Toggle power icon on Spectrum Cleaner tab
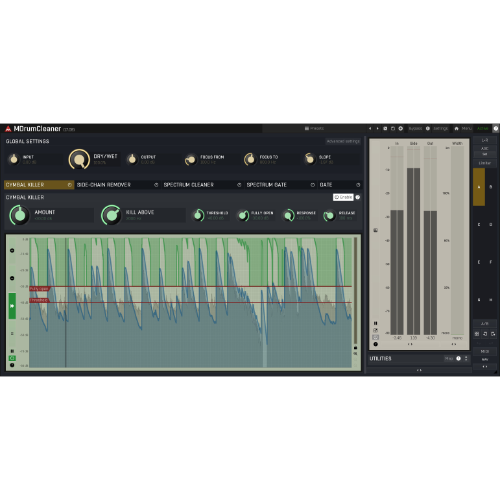Viewport: 500px width, 500px height. [x=239, y=185]
